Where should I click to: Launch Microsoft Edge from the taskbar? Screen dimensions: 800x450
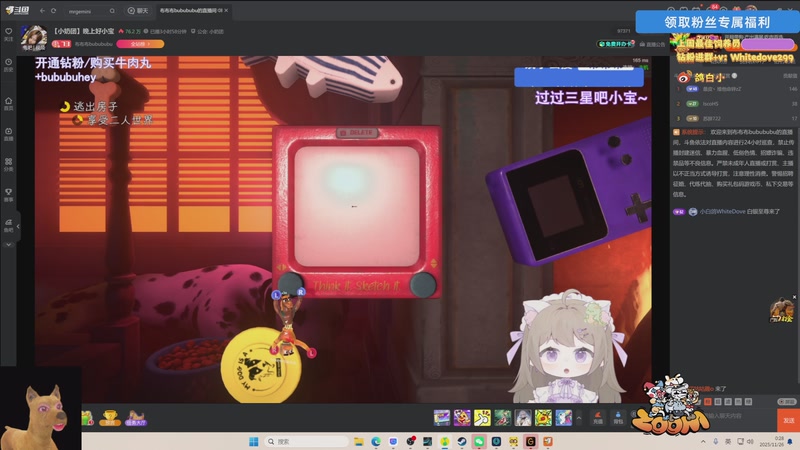(x=376, y=441)
